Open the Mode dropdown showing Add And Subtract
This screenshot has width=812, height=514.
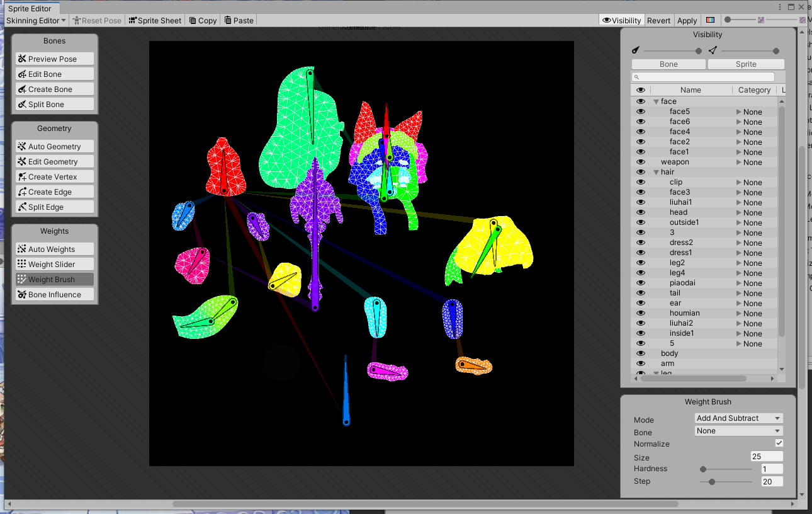[x=738, y=418]
